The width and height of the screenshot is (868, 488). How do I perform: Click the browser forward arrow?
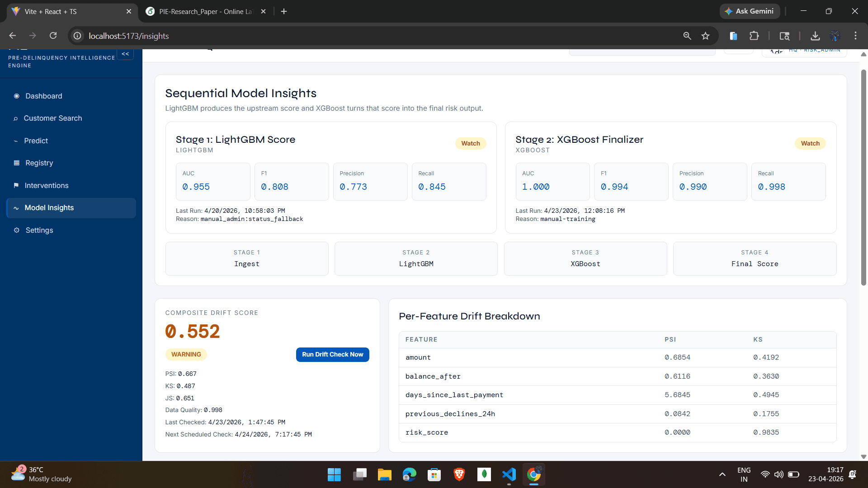(33, 36)
